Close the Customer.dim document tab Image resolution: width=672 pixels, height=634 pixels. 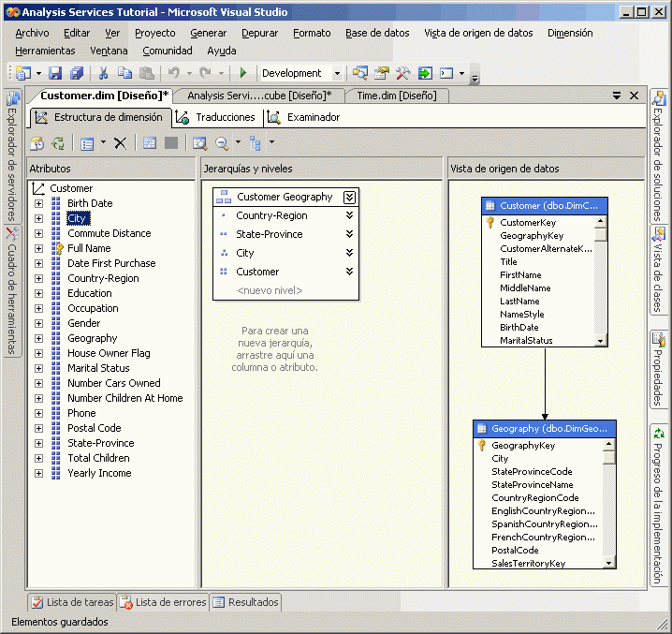(x=634, y=96)
